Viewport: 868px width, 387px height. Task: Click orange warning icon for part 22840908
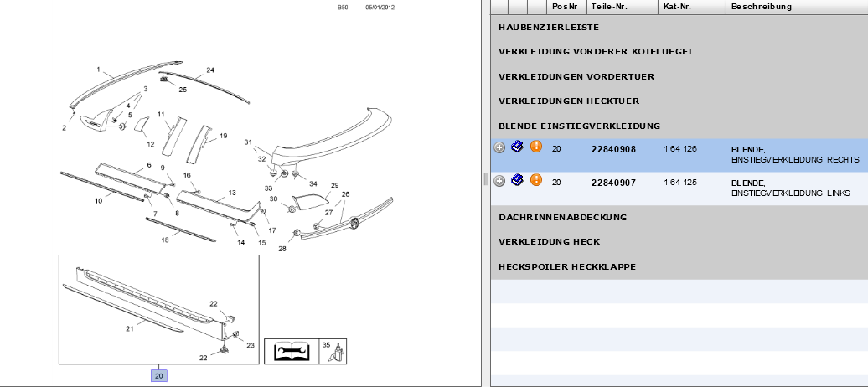[536, 147]
